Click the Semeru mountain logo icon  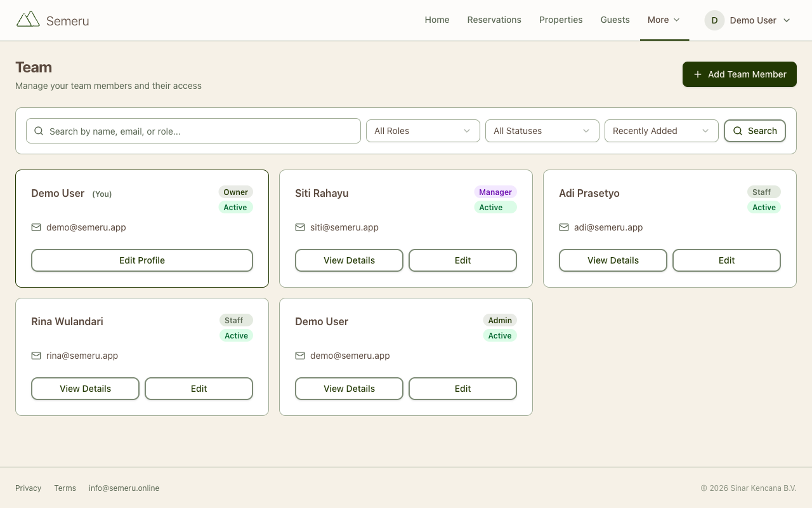tap(28, 19)
